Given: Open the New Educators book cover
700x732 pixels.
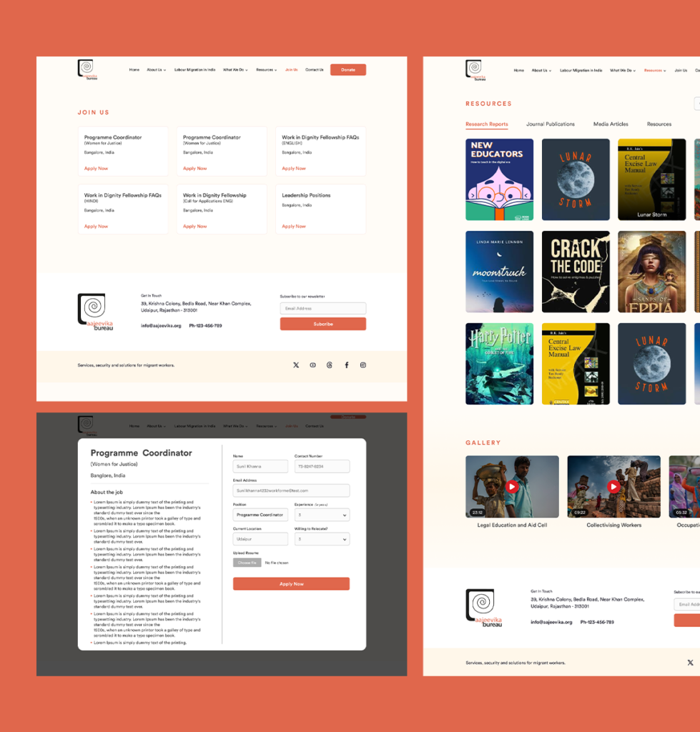Looking at the screenshot, I should tap(499, 179).
